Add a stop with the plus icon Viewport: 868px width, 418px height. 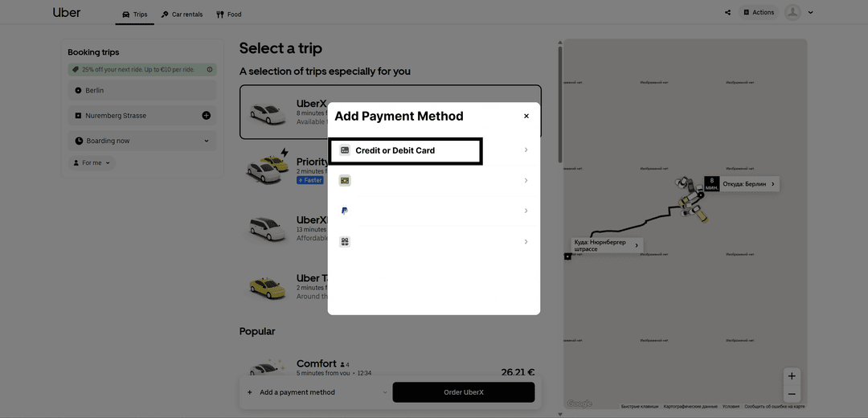pyautogui.click(x=206, y=116)
